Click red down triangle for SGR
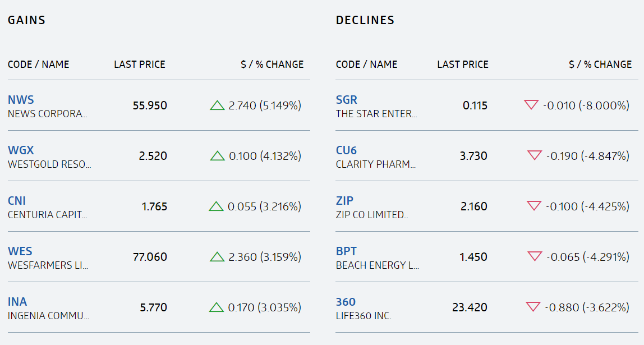 point(531,105)
